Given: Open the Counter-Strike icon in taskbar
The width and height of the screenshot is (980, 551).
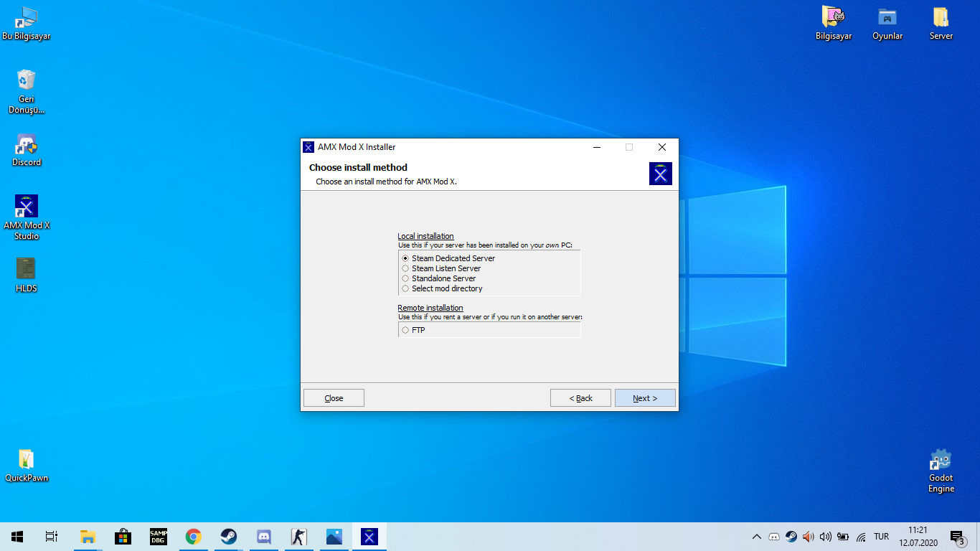Looking at the screenshot, I should [298, 537].
